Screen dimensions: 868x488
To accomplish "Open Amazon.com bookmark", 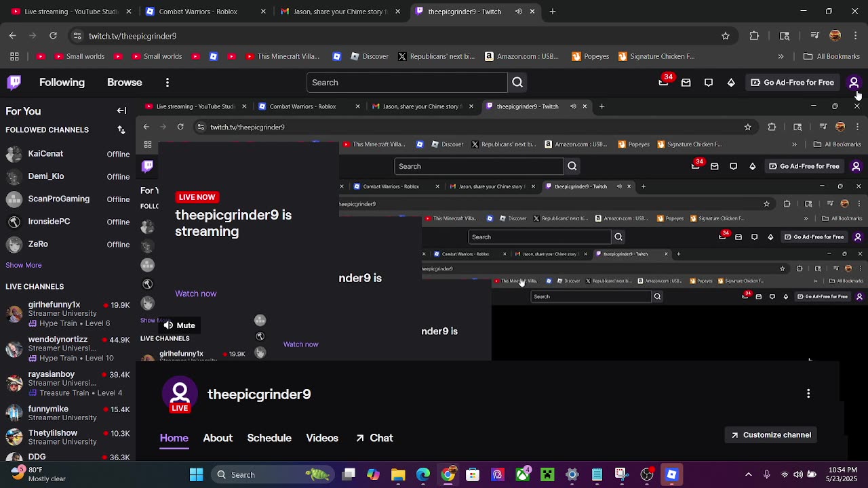I will tap(521, 56).
